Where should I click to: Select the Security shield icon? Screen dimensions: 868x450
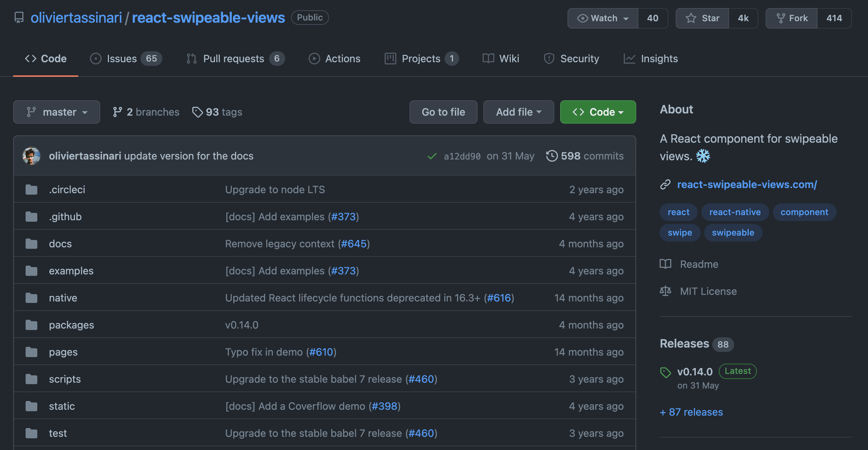point(548,59)
